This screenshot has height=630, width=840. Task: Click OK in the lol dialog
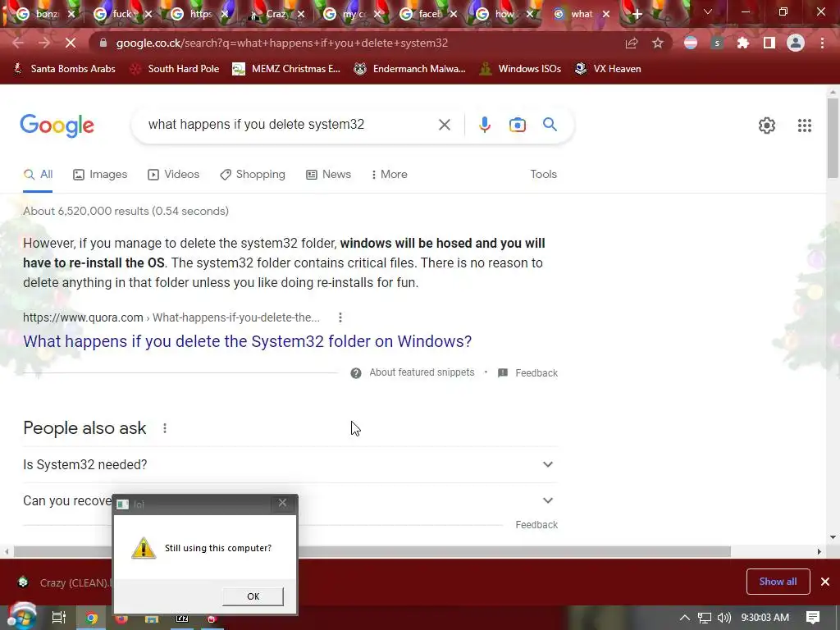253,596
